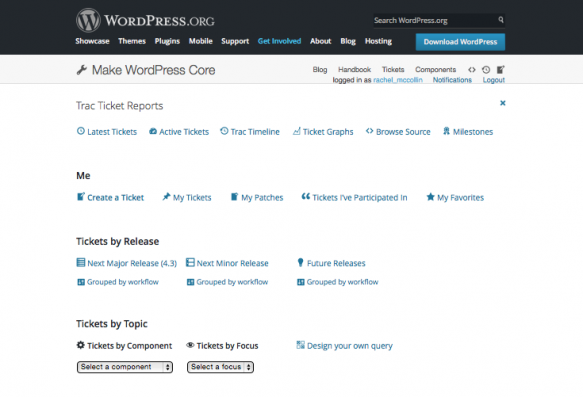Click the Logout link
The width and height of the screenshot is (583, 397).
tap(494, 80)
